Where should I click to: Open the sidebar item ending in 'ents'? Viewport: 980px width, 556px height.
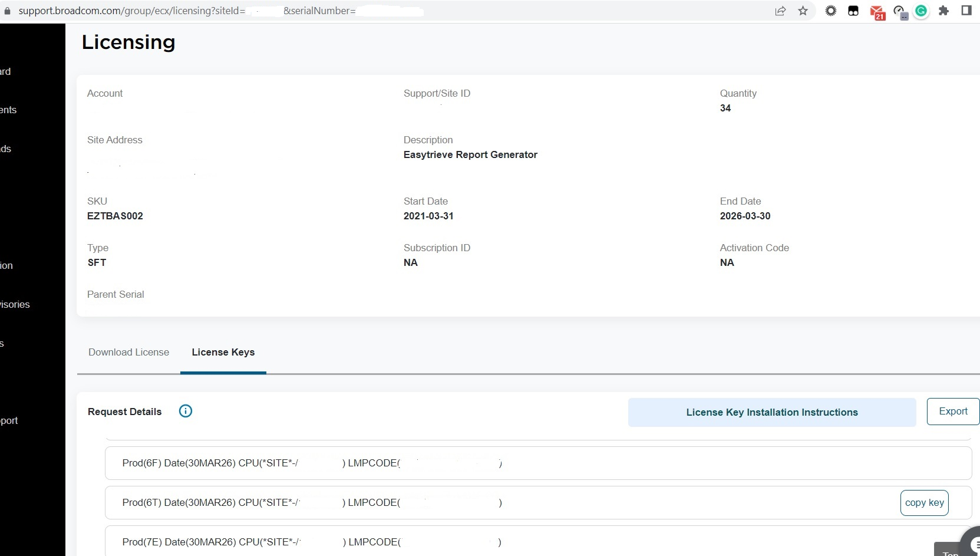pos(8,110)
